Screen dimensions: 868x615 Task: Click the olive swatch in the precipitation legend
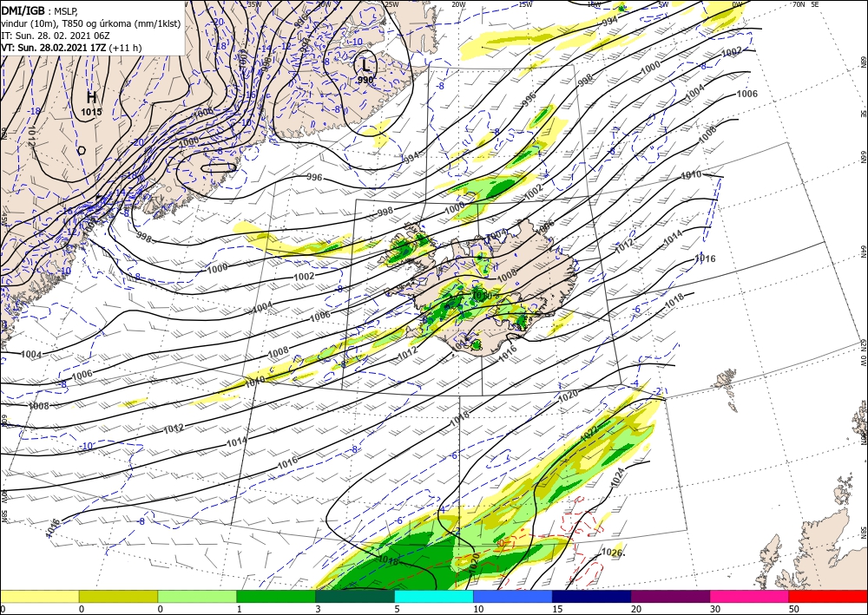tap(118, 596)
